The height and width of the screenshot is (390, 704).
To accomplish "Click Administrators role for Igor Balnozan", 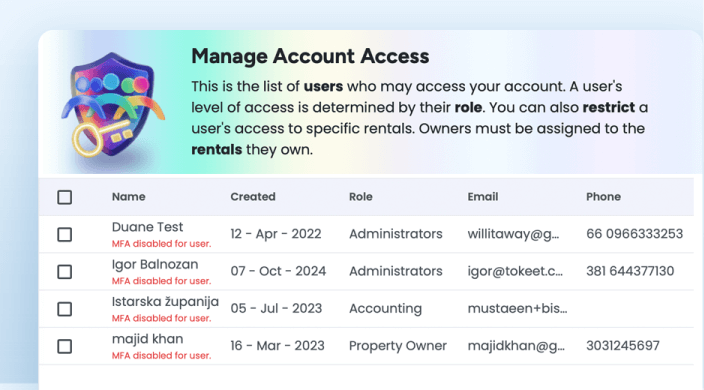I will tap(396, 271).
